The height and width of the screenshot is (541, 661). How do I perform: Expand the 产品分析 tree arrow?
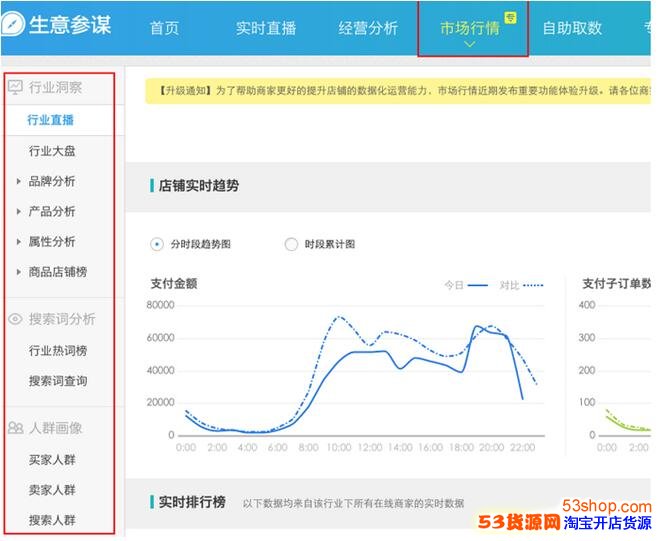(19, 211)
